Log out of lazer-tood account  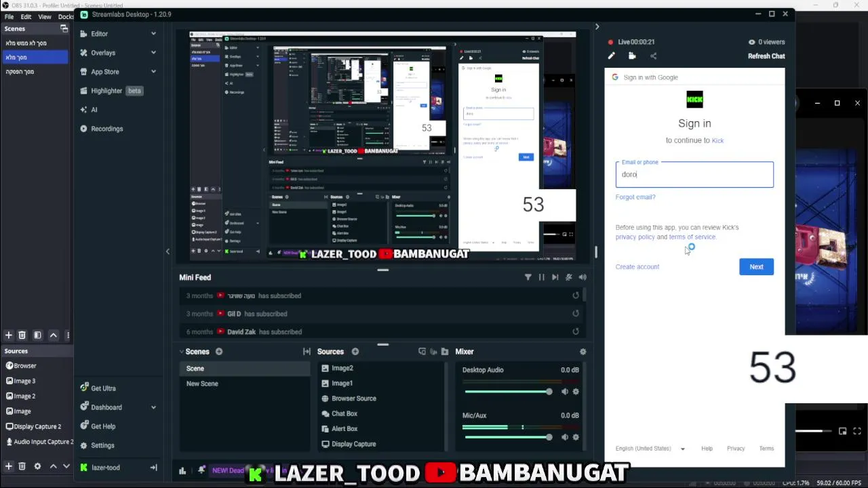pos(153,468)
